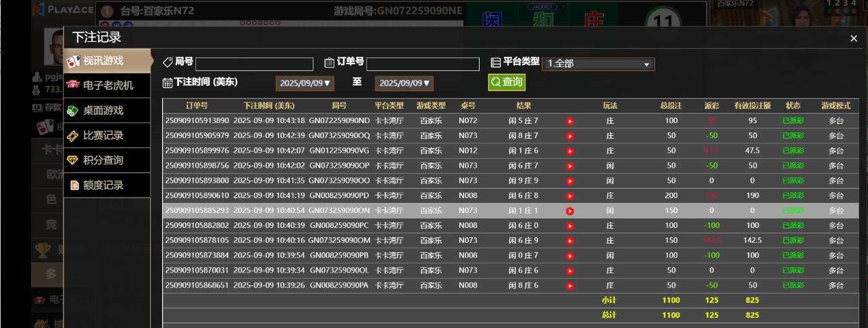This screenshot has height=328, width=868.
Task: Go to 积分查询 points lookup
Action: click(x=107, y=160)
